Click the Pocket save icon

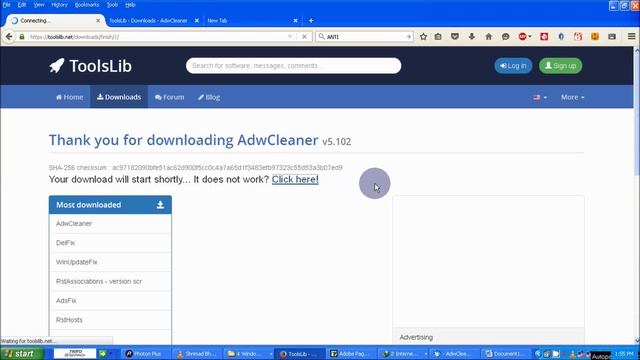click(x=455, y=37)
